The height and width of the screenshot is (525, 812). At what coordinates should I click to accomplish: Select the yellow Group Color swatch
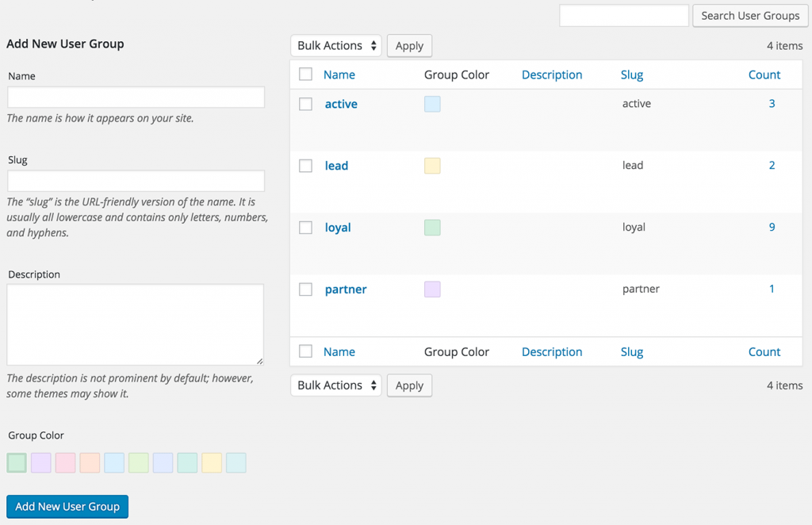coord(211,462)
